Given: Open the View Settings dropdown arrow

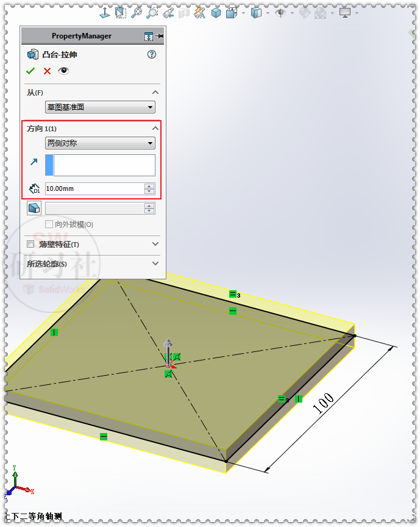Looking at the screenshot, I should pyautogui.click(x=357, y=13).
